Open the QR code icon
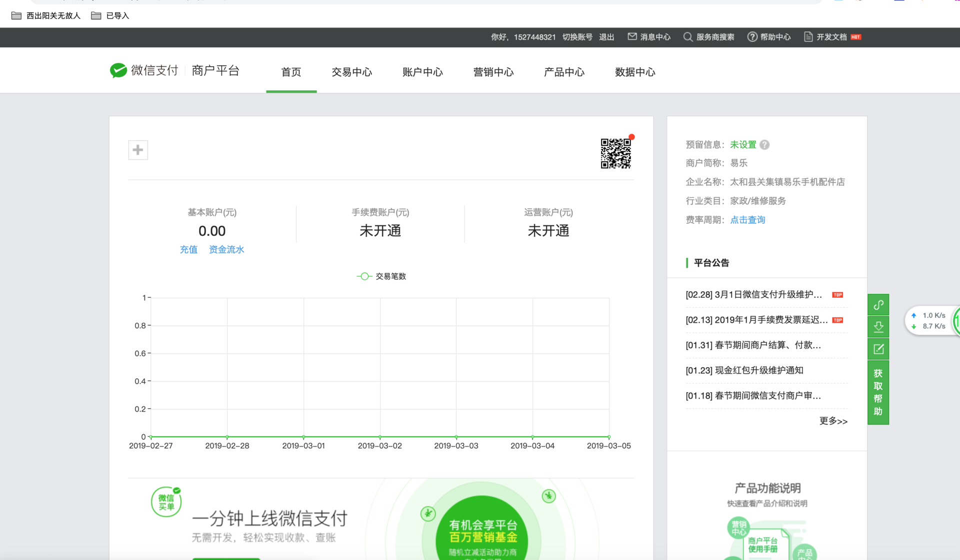Image resolution: width=960 pixels, height=560 pixels. tap(615, 153)
